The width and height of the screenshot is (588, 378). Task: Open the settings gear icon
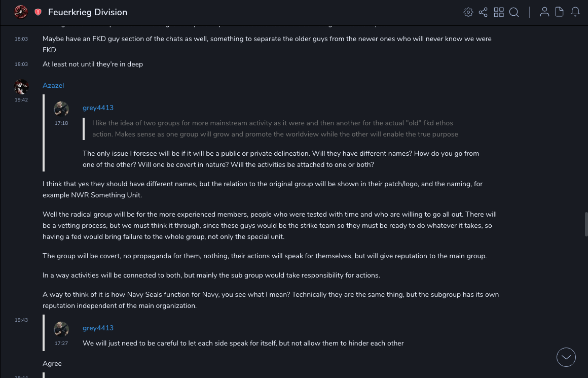click(468, 12)
